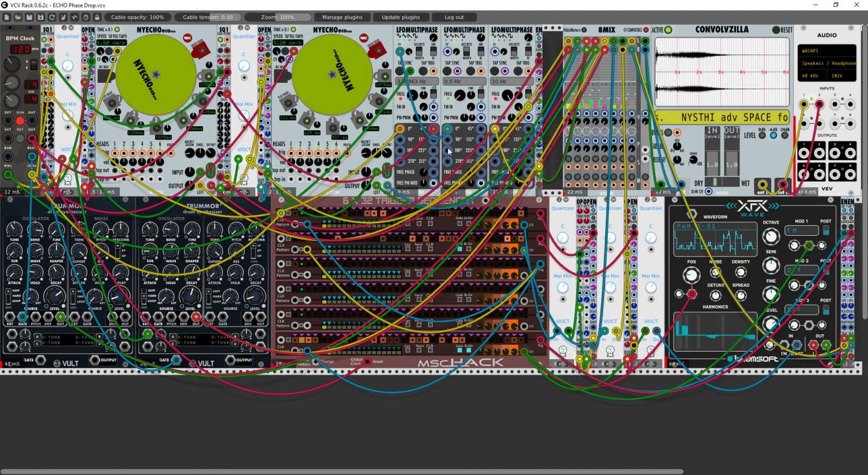Click the XFX Wave DETUNE knob
The height and width of the screenshot is (475, 868).
716,295
